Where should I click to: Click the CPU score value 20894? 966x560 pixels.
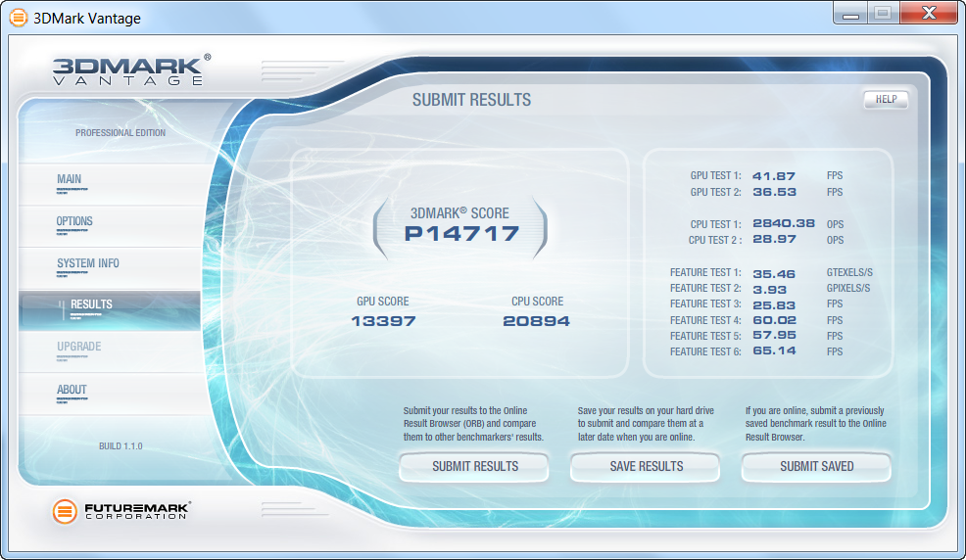(537, 321)
